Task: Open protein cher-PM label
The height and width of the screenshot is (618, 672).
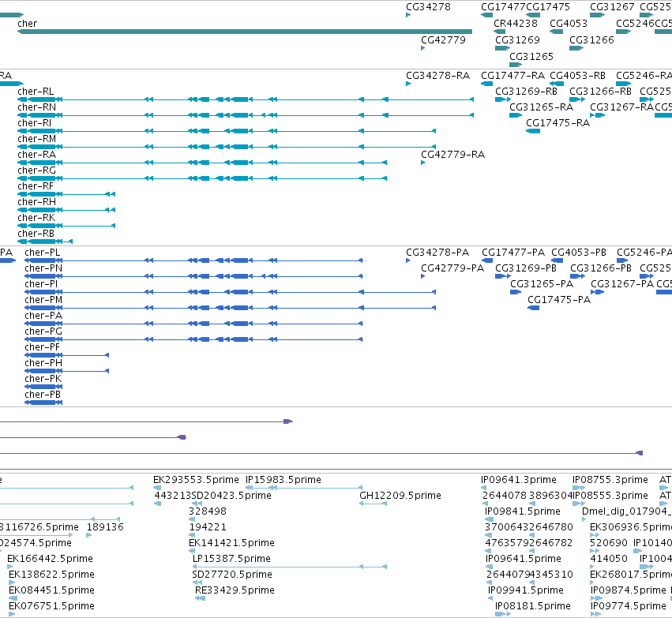Action: 43,300
